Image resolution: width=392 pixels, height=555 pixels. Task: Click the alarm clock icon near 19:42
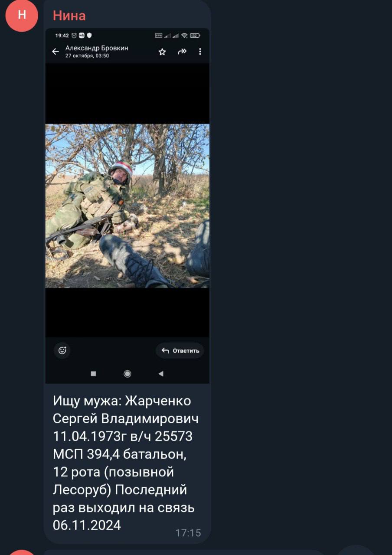[x=74, y=36]
